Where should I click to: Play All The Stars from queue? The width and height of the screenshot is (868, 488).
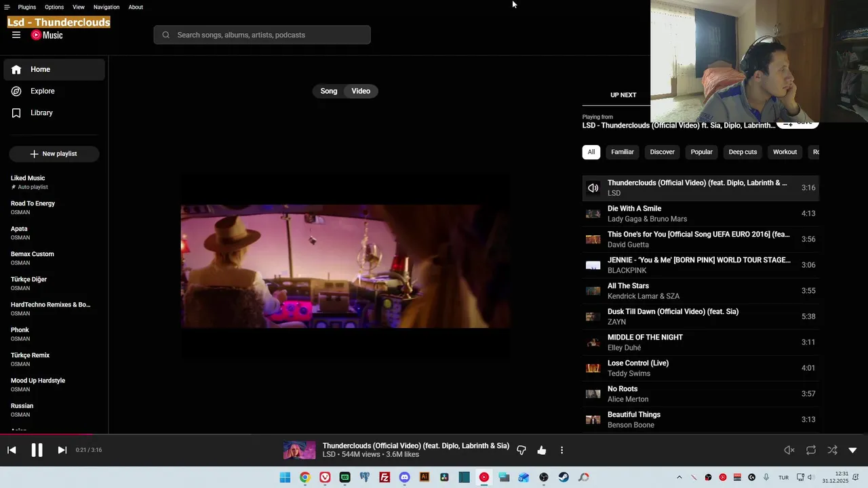pos(701,291)
